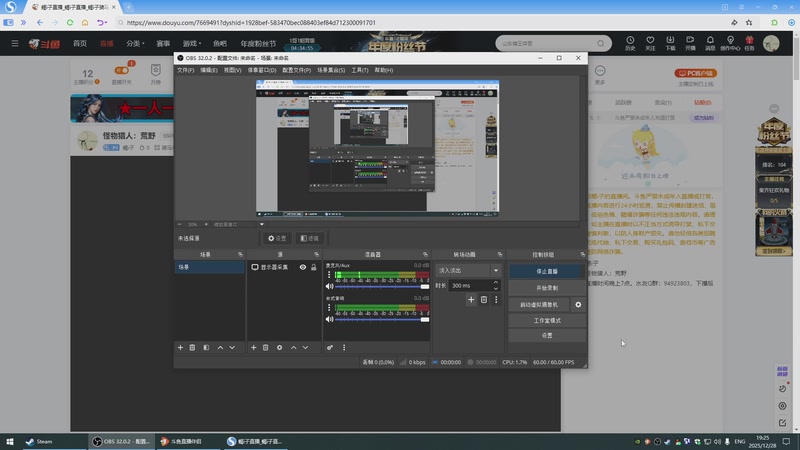This screenshot has height=450, width=800.
Task: Open the 文件(F) menu in OBS
Action: click(185, 70)
